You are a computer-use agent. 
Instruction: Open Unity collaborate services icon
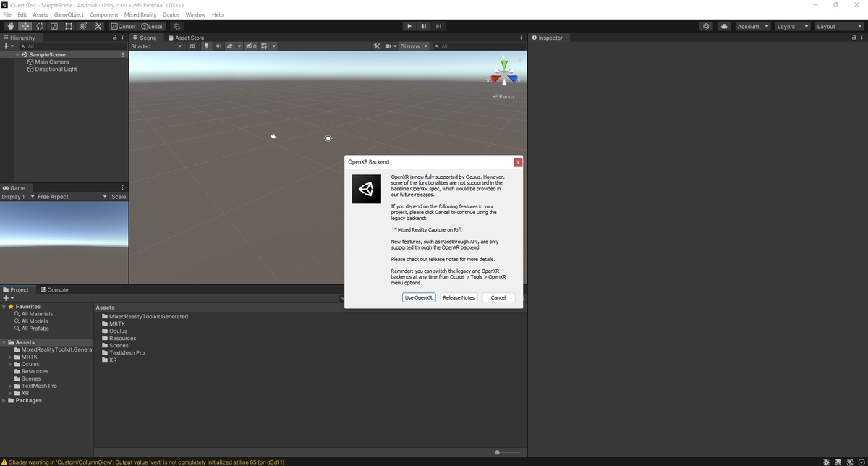coord(706,26)
